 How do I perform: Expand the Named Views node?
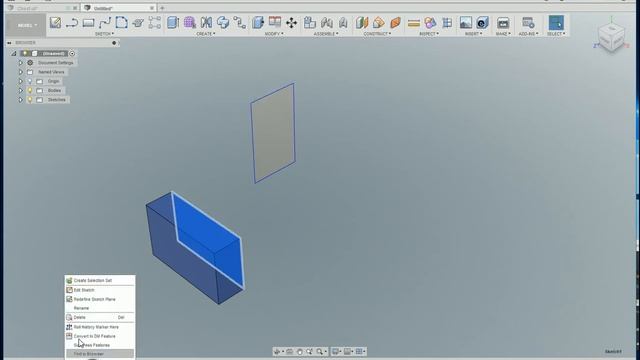(x=20, y=72)
